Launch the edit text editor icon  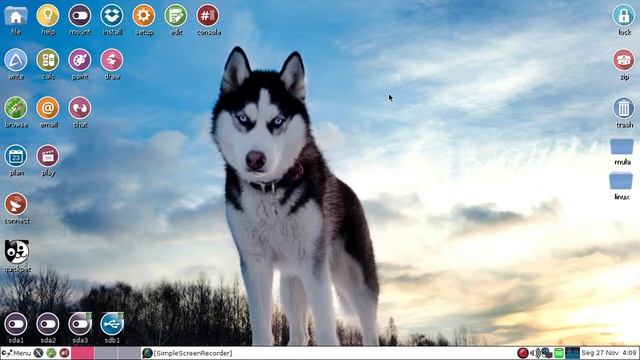[176, 16]
